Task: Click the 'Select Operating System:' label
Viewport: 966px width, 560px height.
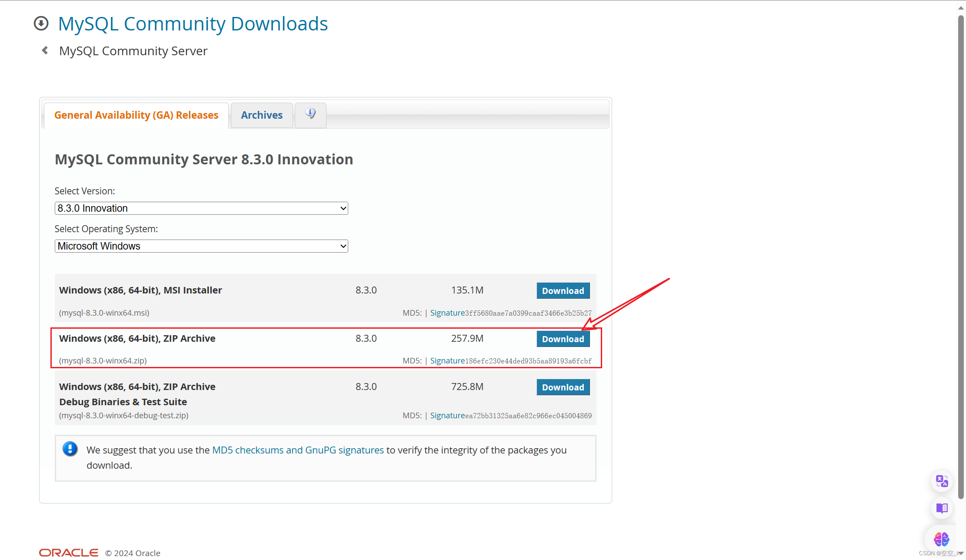Action: coord(106,229)
